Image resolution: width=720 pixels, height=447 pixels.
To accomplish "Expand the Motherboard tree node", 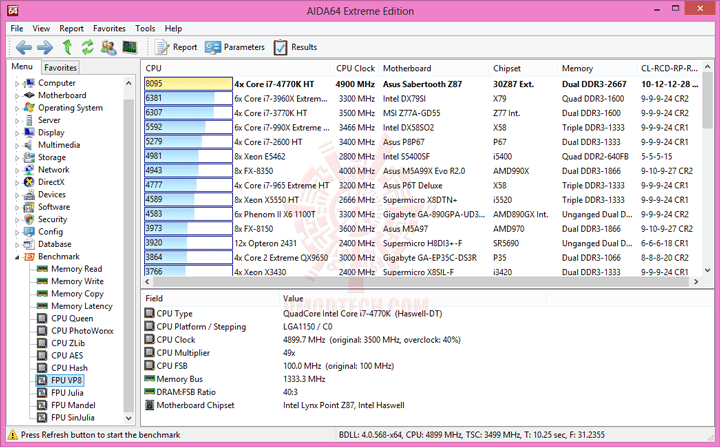I will [17, 96].
